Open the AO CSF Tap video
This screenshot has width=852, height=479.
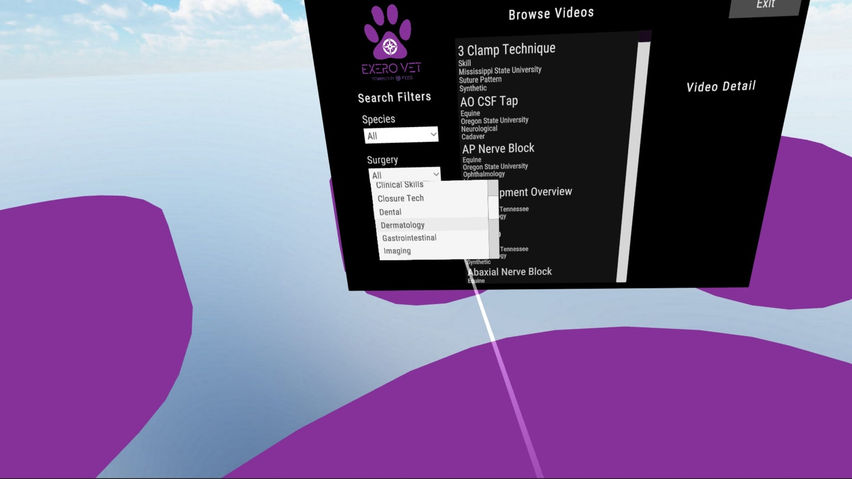click(x=489, y=102)
